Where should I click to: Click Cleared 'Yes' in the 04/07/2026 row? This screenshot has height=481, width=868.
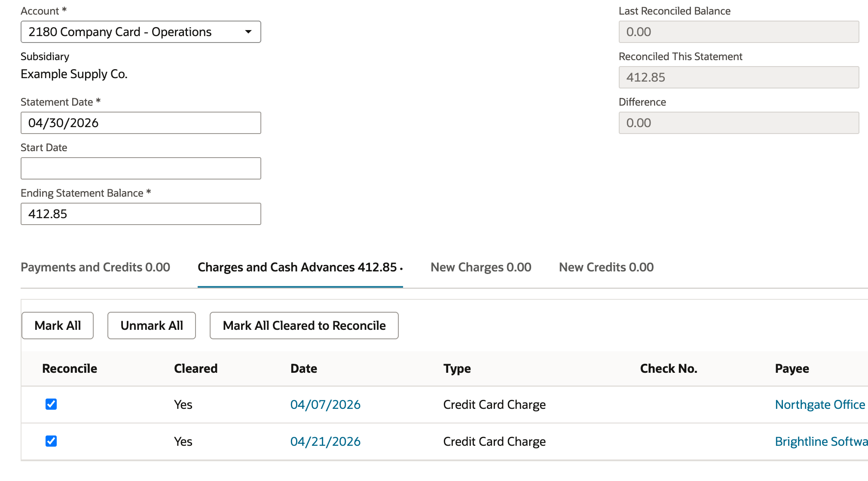point(183,405)
